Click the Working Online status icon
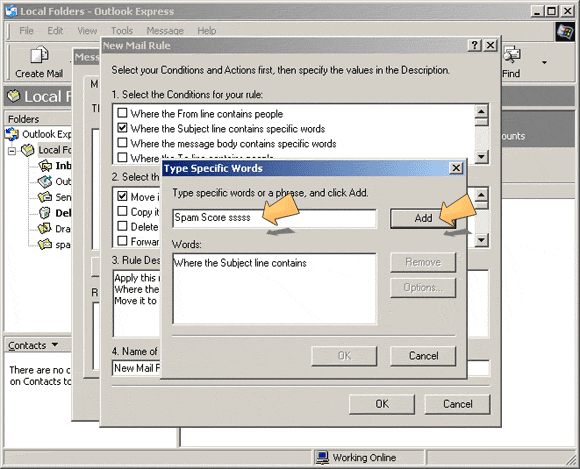The height and width of the screenshot is (469, 580). [322, 458]
